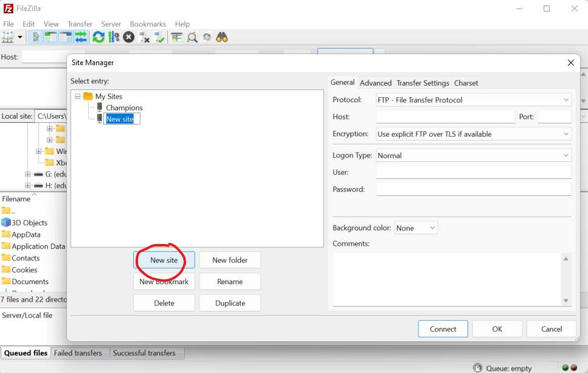Toggle the directory comparison icon

tap(192, 37)
